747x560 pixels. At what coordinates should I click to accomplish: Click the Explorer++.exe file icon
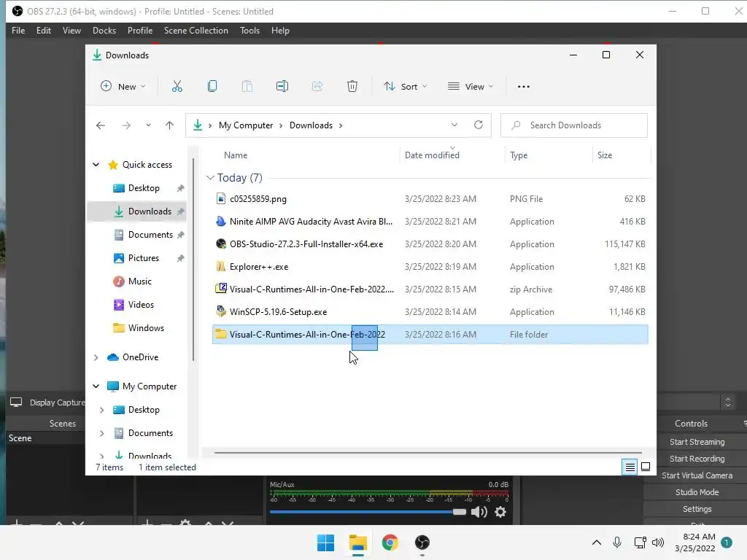click(220, 267)
